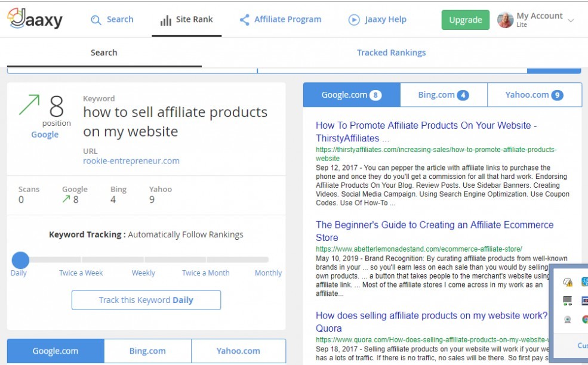Select Google.com in the bottom source bar
This screenshot has width=588, height=365.
coord(55,351)
